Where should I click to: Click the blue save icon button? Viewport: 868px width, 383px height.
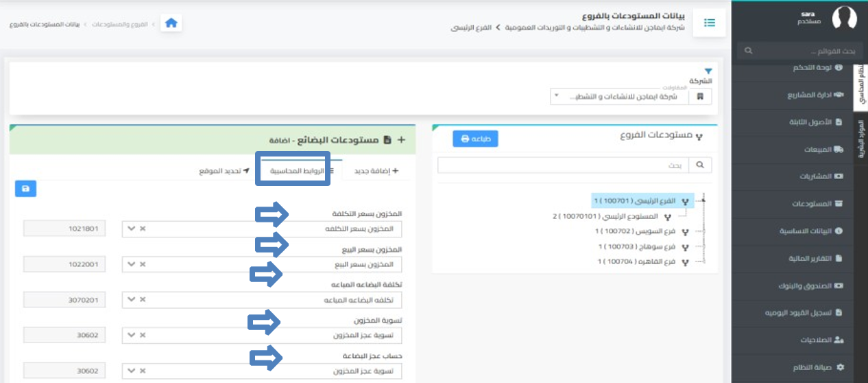[x=25, y=189]
